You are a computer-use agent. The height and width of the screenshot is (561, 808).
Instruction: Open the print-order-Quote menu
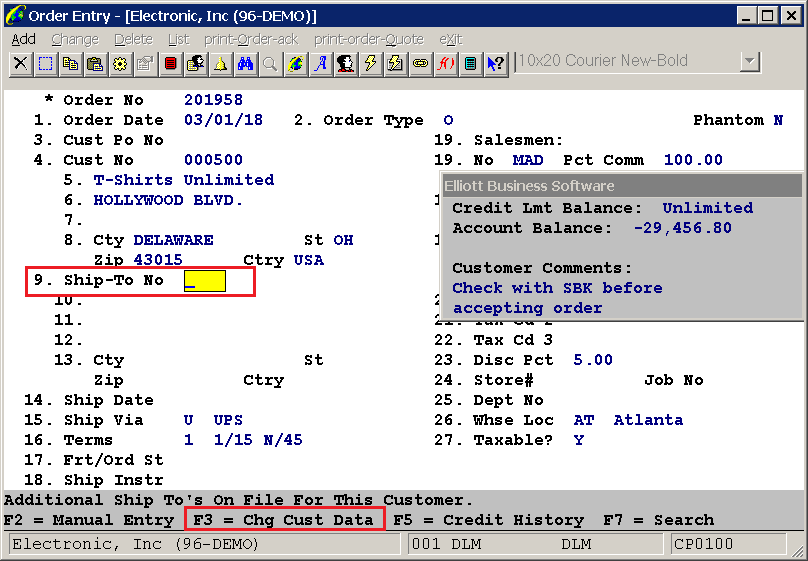(x=369, y=40)
